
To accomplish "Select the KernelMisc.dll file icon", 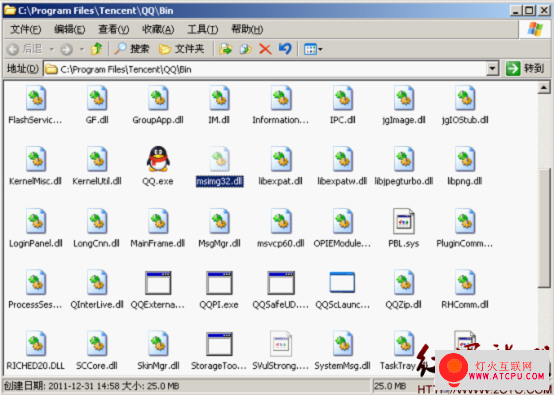I will coord(36,159).
